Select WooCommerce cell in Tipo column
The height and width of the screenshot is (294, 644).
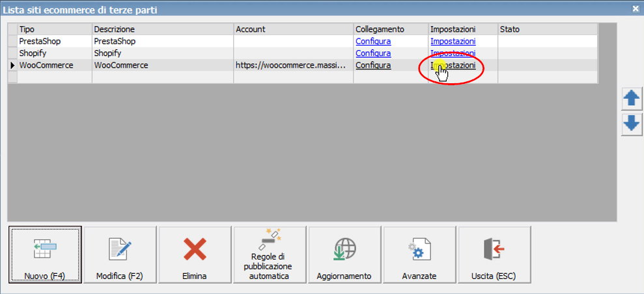click(55, 65)
